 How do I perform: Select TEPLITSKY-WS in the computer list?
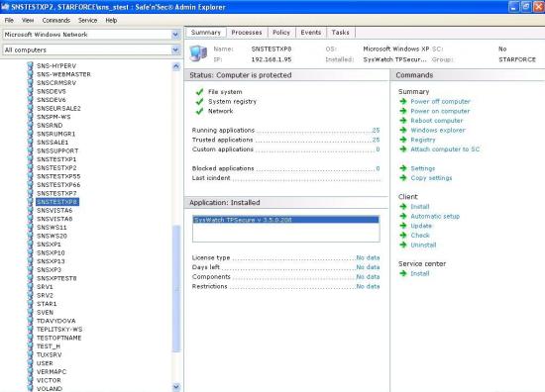[59, 330]
